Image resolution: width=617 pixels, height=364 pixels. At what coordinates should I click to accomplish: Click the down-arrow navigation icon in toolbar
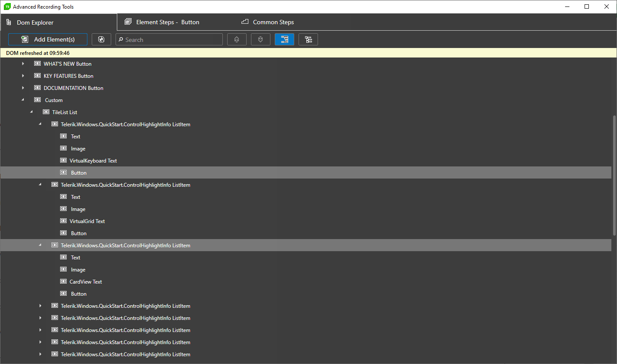coord(260,39)
